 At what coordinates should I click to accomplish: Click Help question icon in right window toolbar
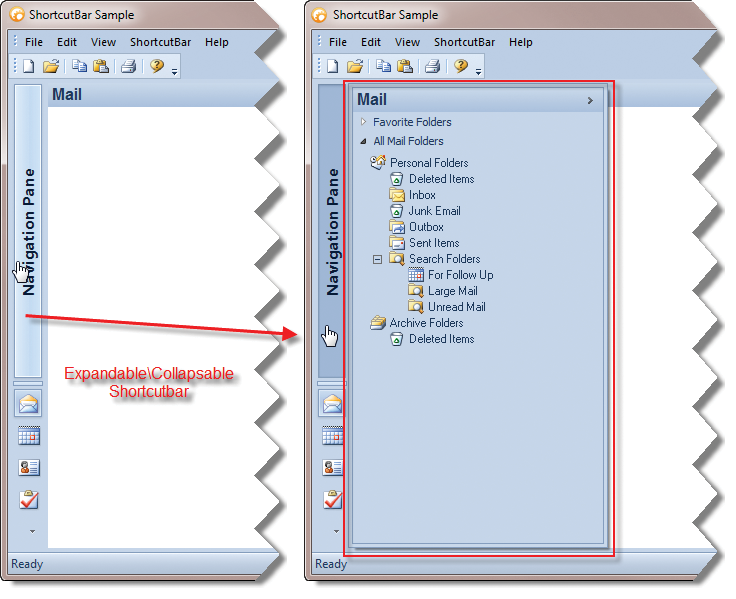(x=461, y=66)
